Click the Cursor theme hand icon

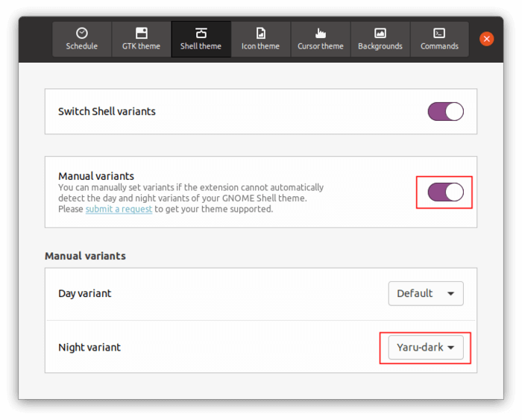[x=320, y=33]
